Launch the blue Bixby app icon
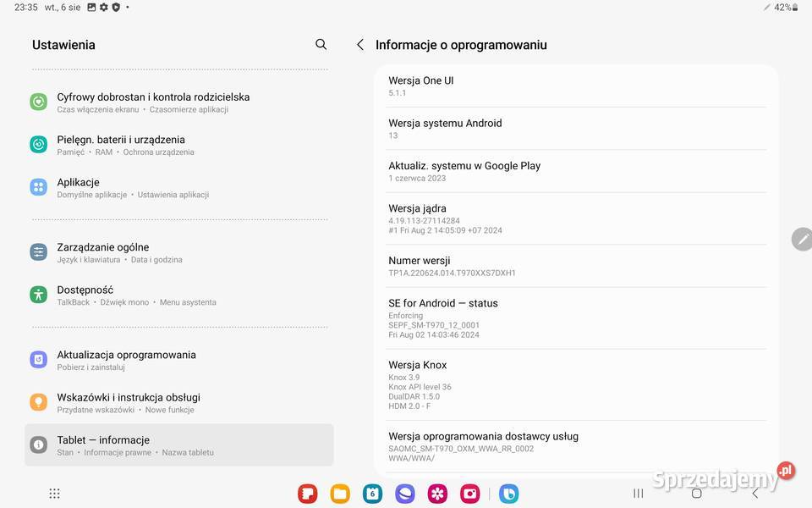 pyautogui.click(x=508, y=494)
